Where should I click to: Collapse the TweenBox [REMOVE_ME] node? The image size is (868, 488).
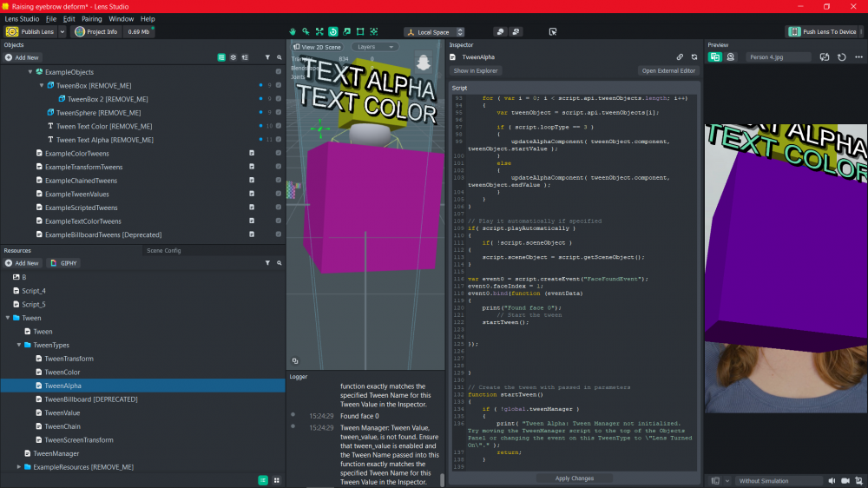[42, 86]
